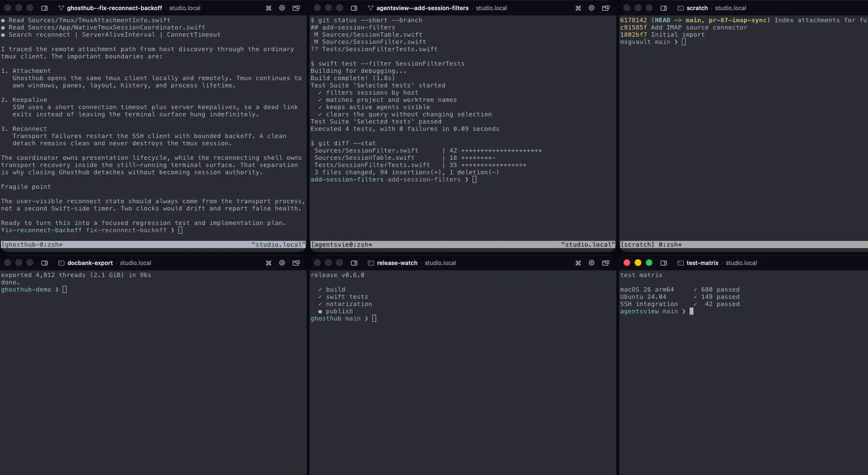Click 'Fragile point' heading in ghosthub window
This screenshot has height=475, width=868.
click(x=26, y=187)
